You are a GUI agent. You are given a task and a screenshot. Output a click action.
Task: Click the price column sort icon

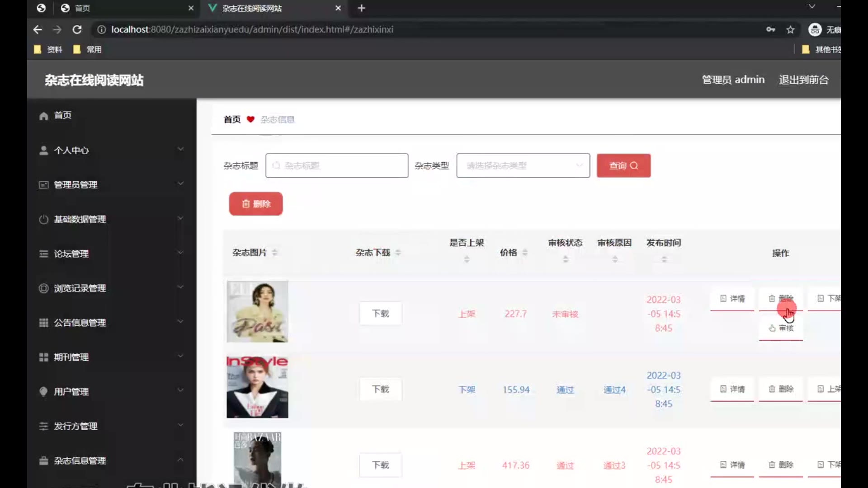click(x=525, y=253)
